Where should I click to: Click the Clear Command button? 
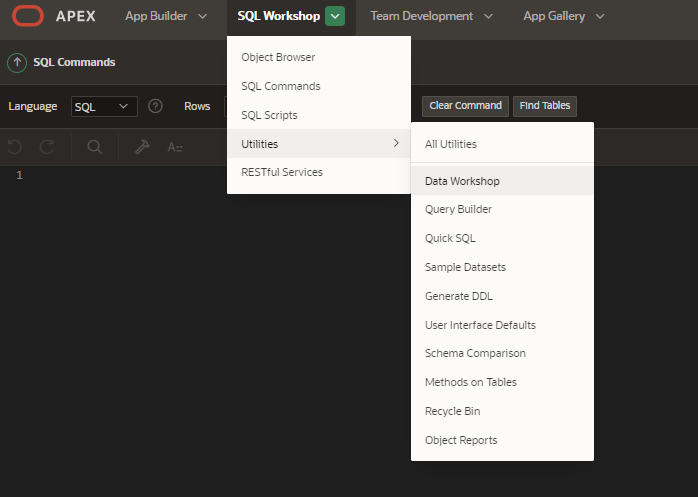(x=465, y=106)
